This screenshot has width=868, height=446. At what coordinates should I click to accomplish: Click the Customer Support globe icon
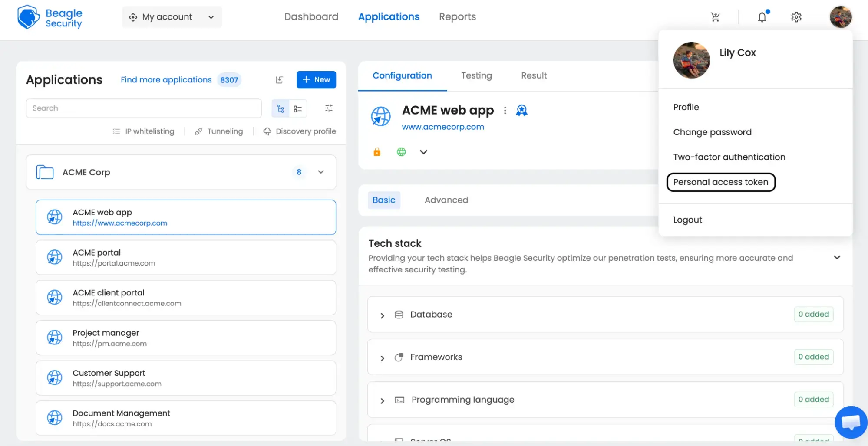(x=55, y=378)
